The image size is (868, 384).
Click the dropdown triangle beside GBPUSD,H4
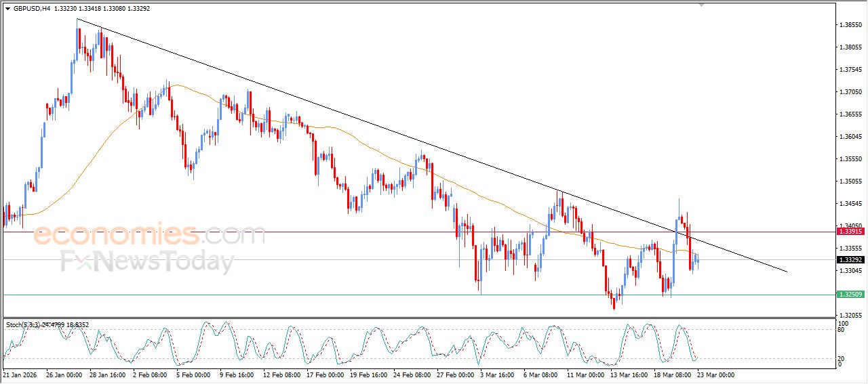pyautogui.click(x=7, y=9)
